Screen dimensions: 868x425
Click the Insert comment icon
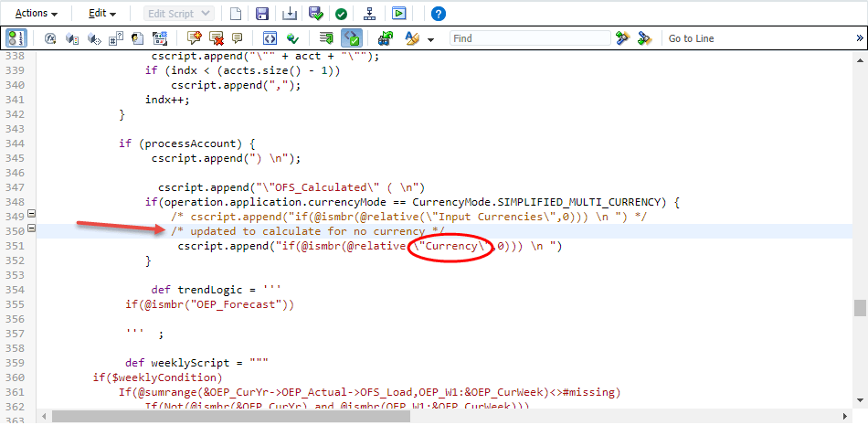tap(194, 38)
